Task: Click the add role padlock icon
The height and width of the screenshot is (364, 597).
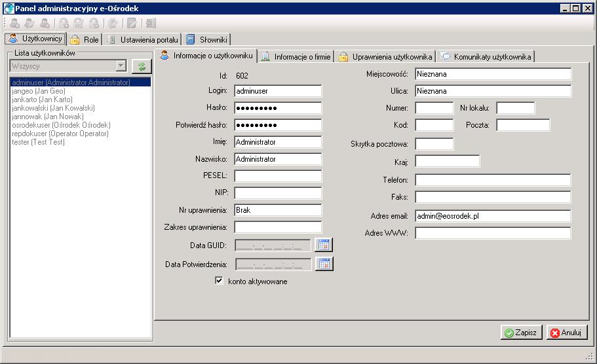Action: [x=64, y=23]
